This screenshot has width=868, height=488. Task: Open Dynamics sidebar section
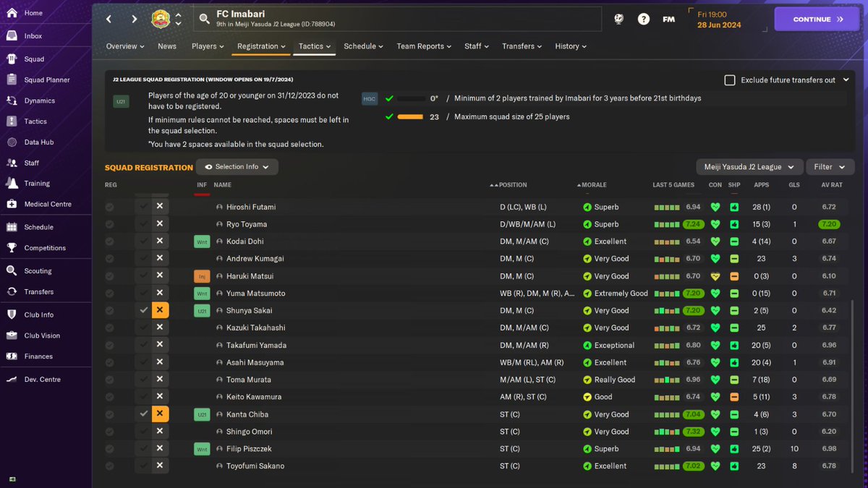39,100
